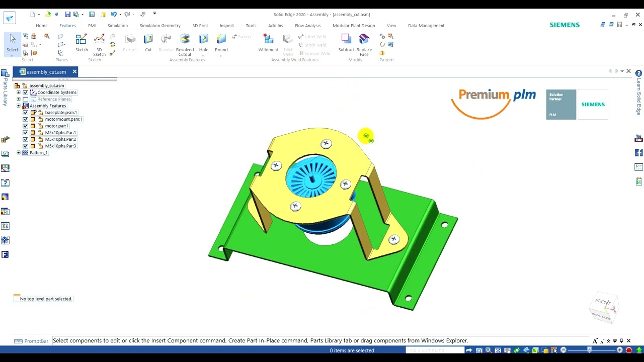Uncheck baseplate.psm:1 visibility
Image resolution: width=644 pixels, height=362 pixels.
click(26, 113)
